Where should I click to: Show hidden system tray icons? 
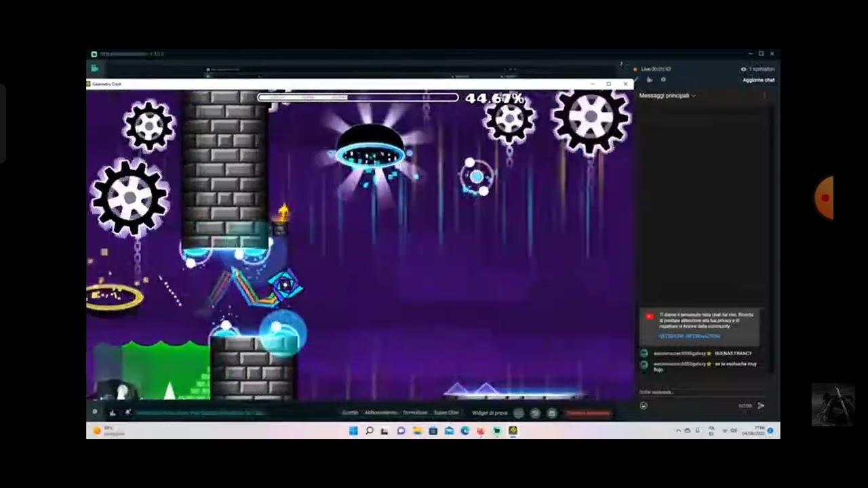point(678,431)
